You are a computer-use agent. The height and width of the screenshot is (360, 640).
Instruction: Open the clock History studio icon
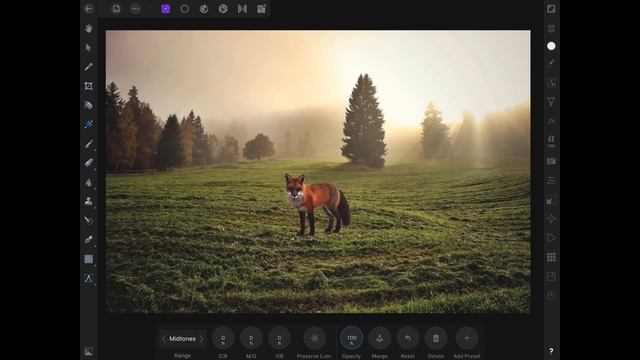point(551,296)
